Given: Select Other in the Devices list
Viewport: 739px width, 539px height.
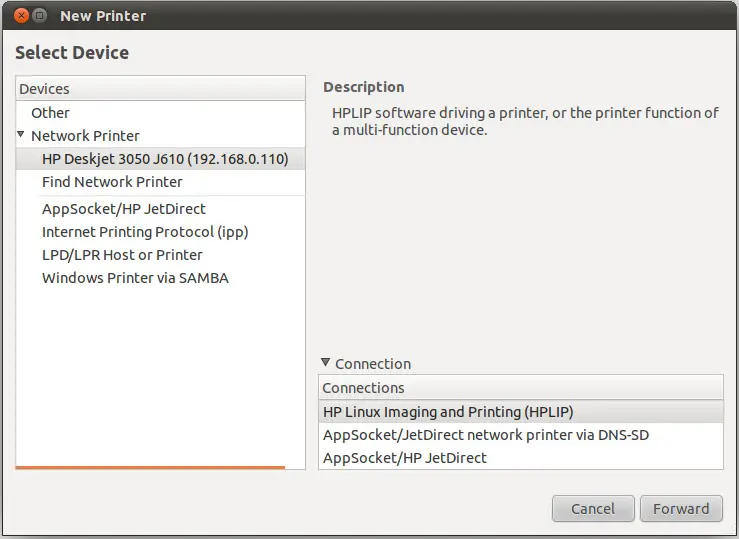Looking at the screenshot, I should pyautogui.click(x=50, y=113).
